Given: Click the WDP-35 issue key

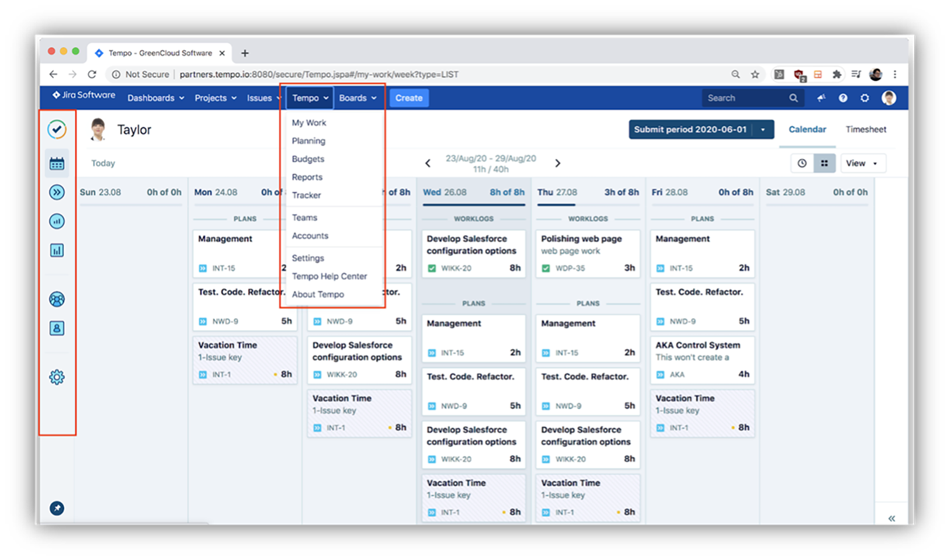Looking at the screenshot, I should 569,269.
